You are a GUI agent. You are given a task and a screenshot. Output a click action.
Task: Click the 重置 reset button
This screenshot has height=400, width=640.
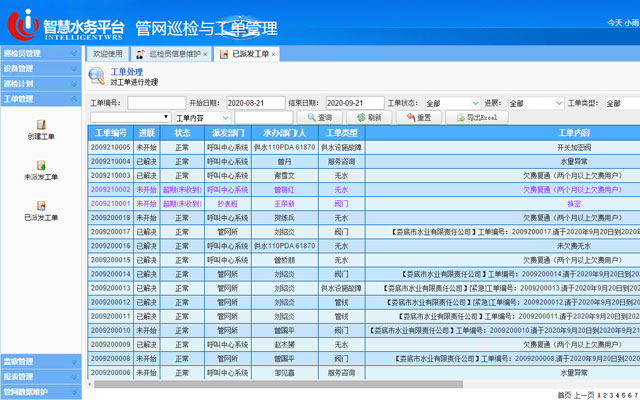pos(417,118)
